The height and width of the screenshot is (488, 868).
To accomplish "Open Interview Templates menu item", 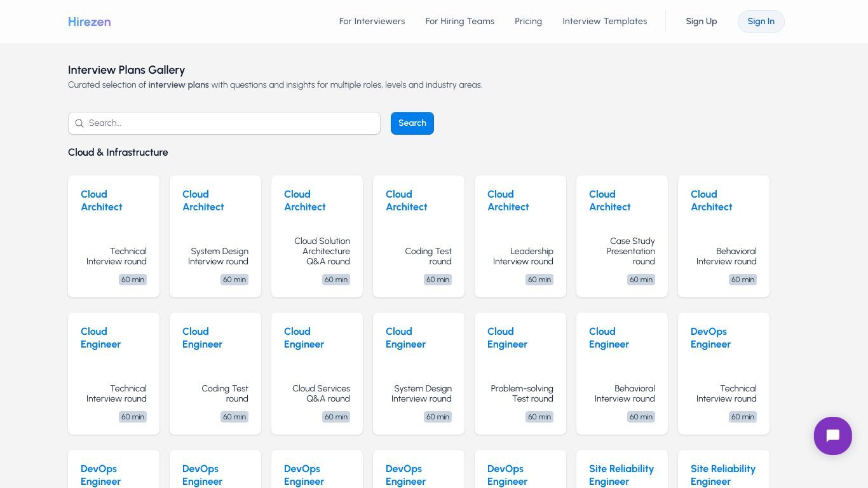I will click(x=604, y=22).
